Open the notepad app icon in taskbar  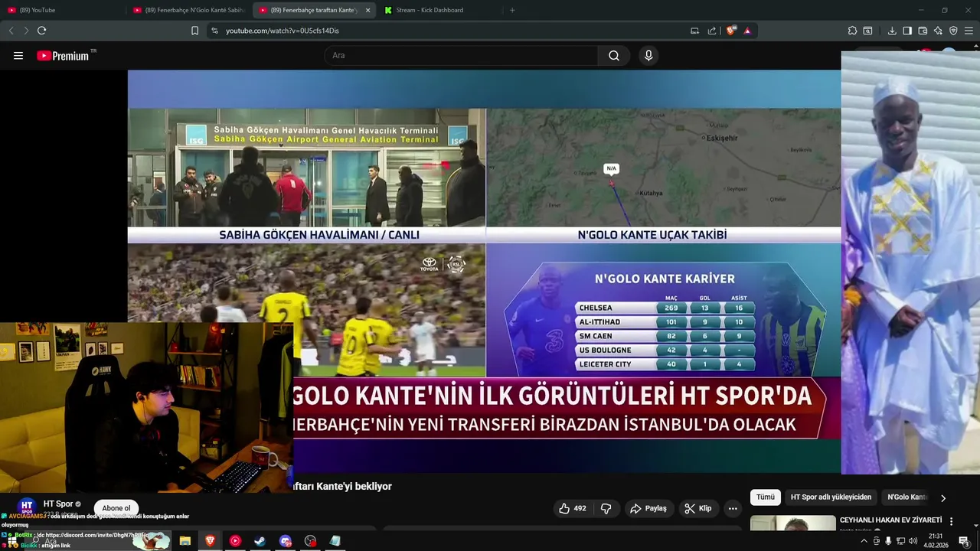coord(335,541)
